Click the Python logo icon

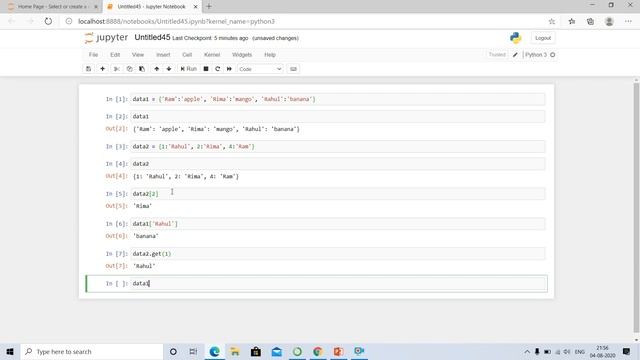click(516, 38)
